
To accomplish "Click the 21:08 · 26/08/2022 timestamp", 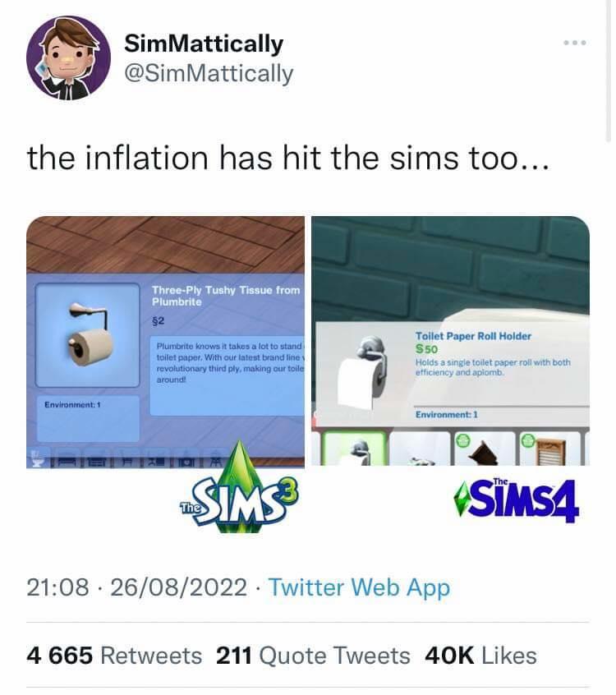I will (x=137, y=587).
